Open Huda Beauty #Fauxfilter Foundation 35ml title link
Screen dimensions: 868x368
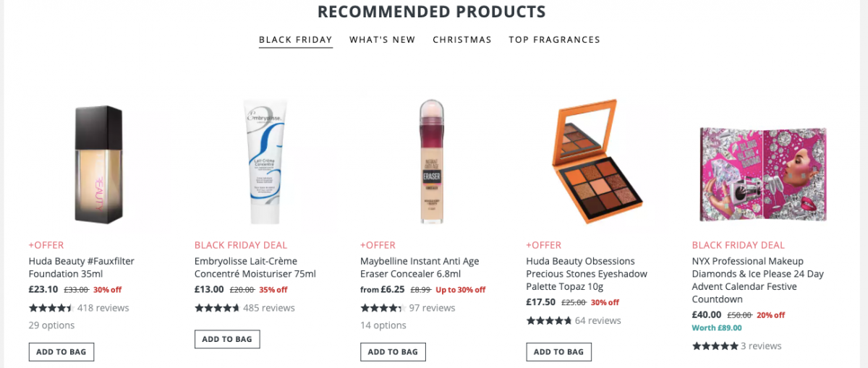(82, 268)
